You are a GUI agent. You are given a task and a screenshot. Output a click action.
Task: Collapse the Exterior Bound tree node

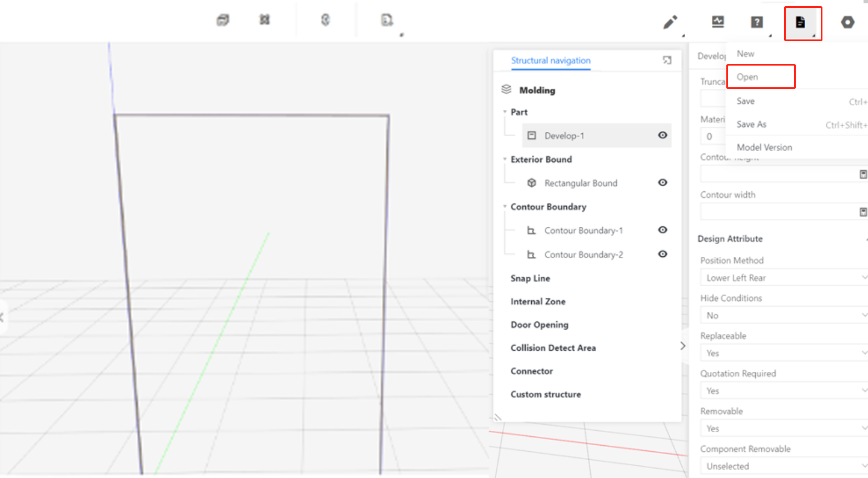pyautogui.click(x=505, y=160)
